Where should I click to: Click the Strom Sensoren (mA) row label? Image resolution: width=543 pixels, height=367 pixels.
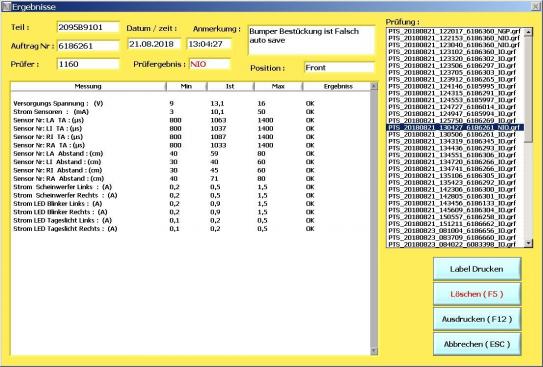(51, 112)
